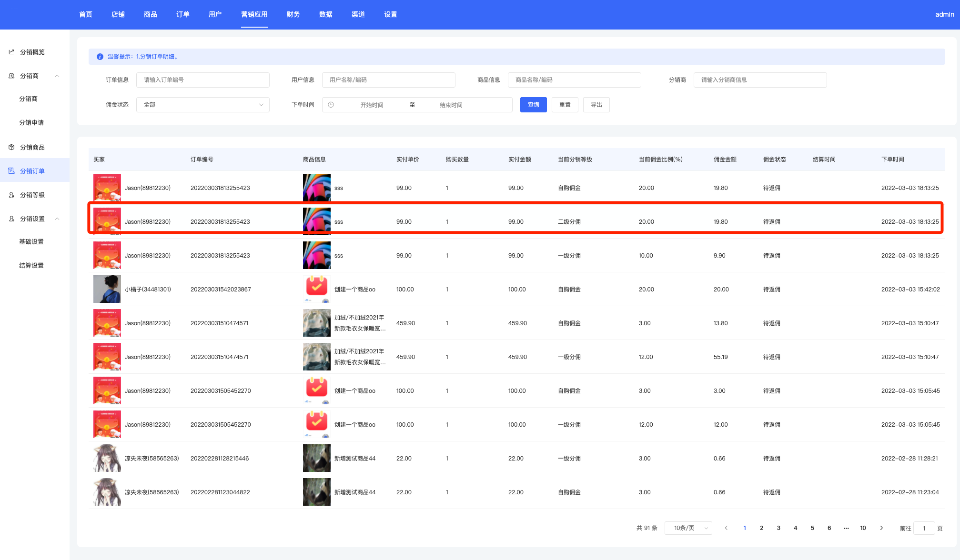Click the 分销等级 person icon in sidebar

(x=11, y=195)
